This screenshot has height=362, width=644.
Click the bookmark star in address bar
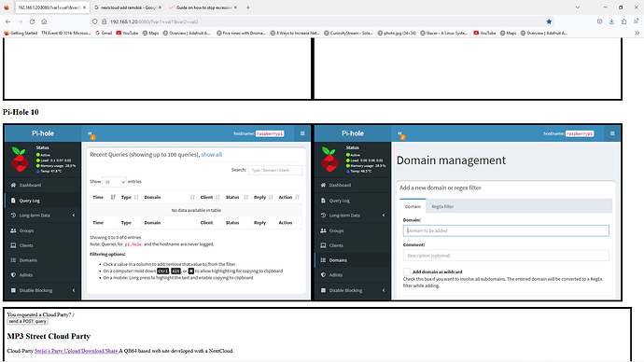549,21
